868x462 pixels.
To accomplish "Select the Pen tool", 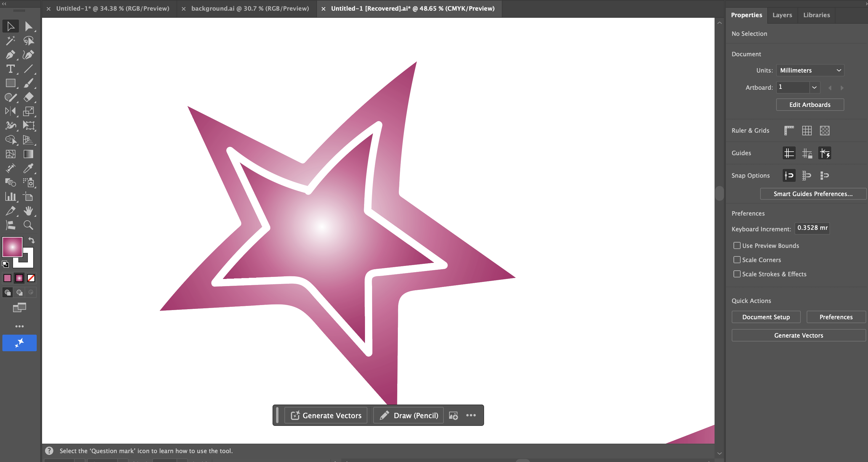I will [x=10, y=55].
